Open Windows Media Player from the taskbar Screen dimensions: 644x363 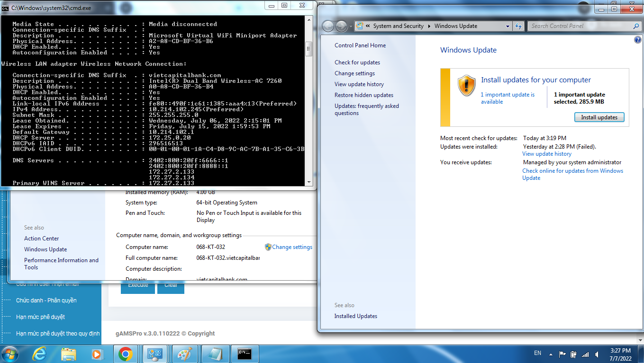[x=97, y=354]
